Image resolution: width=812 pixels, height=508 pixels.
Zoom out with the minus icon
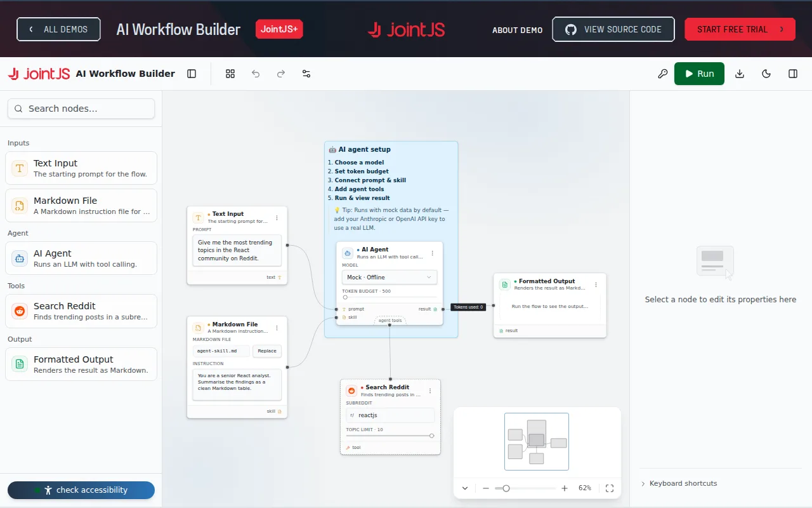click(486, 488)
